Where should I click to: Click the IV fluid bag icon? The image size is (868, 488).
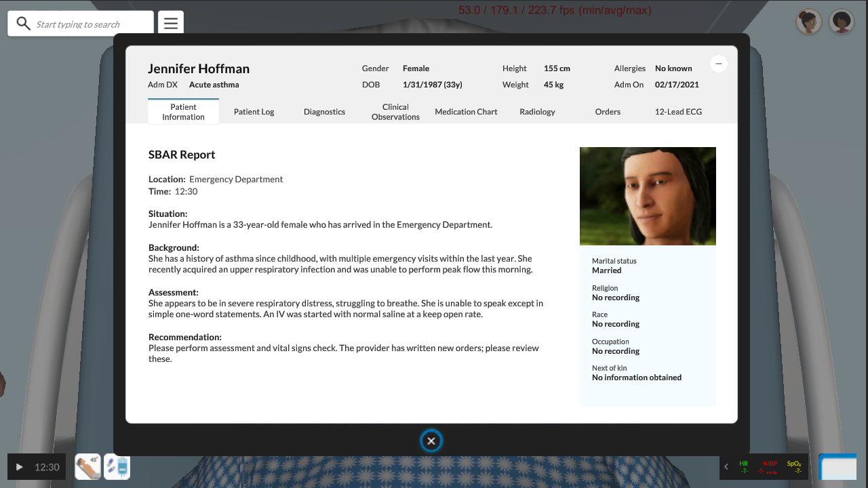tap(117, 467)
